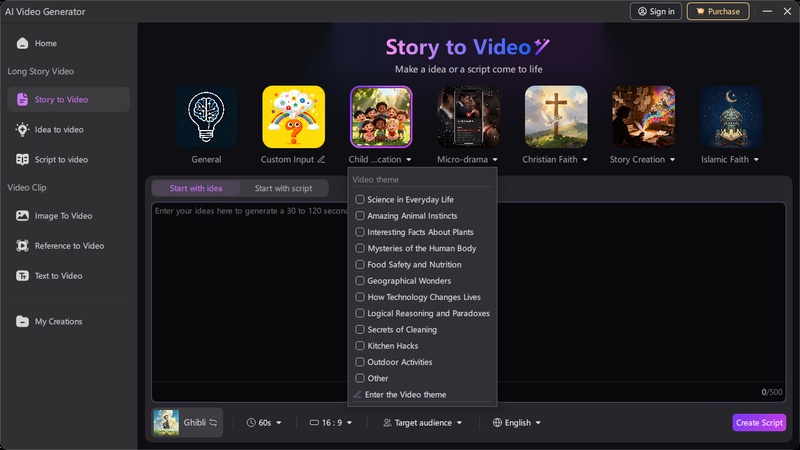Switch to Start with script tab
The image size is (800, 450).
pos(284,188)
